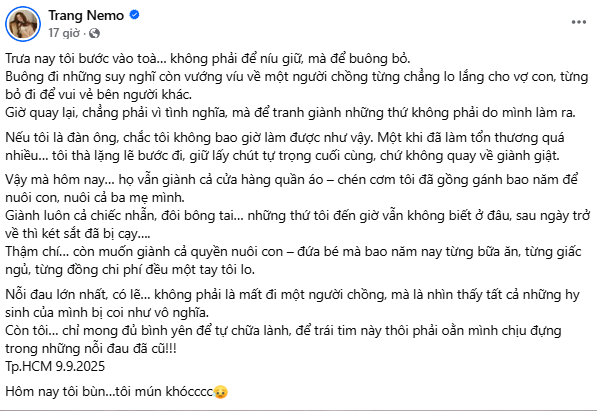Click the crying emoji ending the post
597x411 pixels.
221,392
